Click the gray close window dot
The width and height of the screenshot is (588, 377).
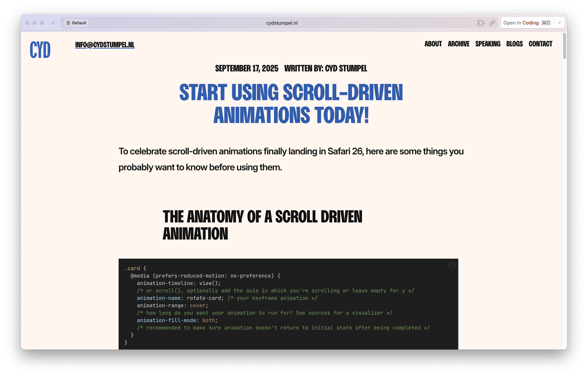[27, 23]
